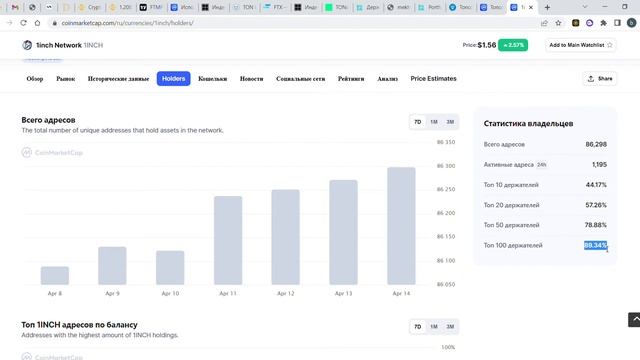Switch to the FTM tab
Viewport: 640px width, 360px height.
(151, 7)
